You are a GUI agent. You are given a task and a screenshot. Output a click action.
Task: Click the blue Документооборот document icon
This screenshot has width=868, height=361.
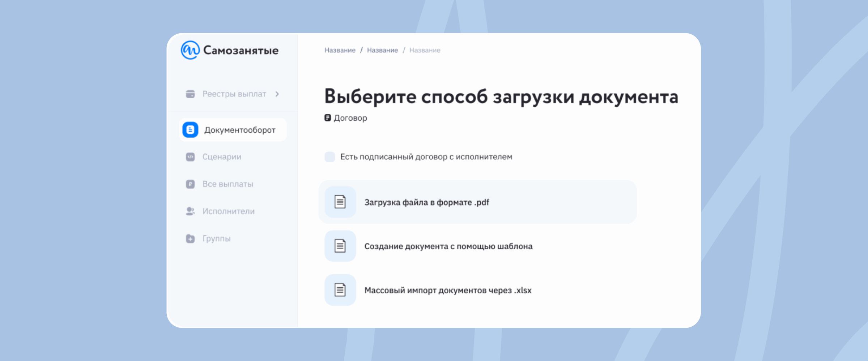[190, 130]
